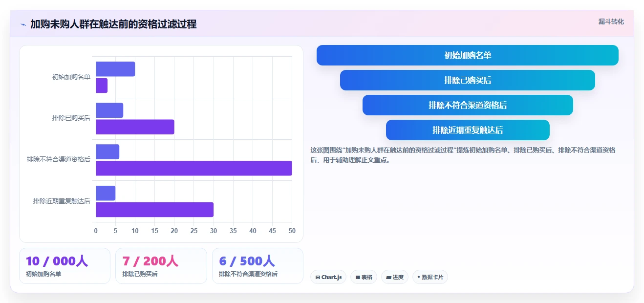The height and width of the screenshot is (303, 644).
Task: Click the x-axis tick label 50
Action: (292, 231)
